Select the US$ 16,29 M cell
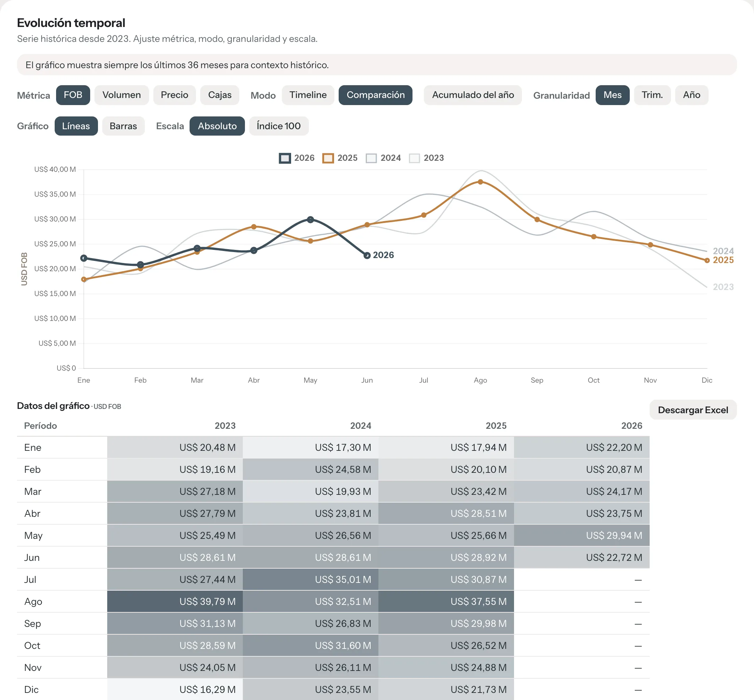The image size is (754, 700). (175, 689)
